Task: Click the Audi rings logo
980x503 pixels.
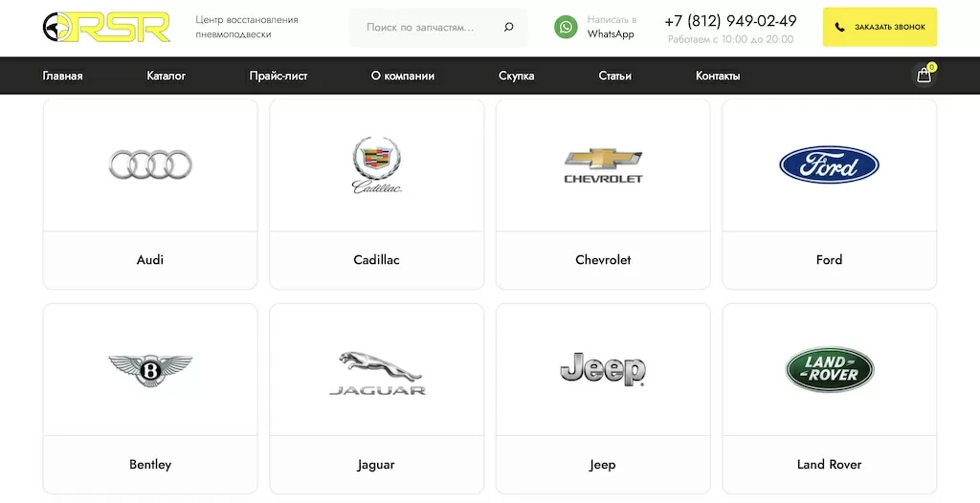Action: [x=150, y=164]
